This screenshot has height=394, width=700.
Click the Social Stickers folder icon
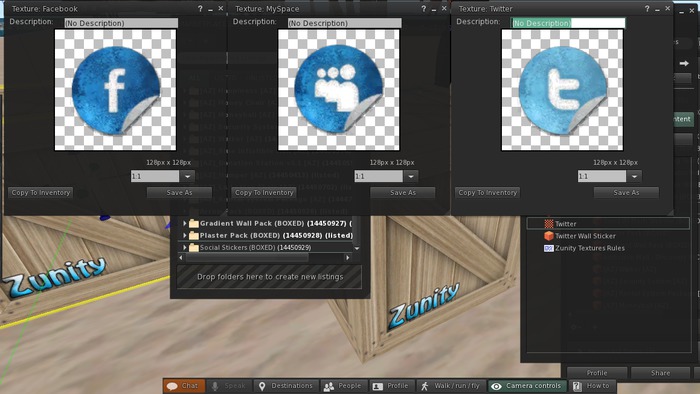pos(194,247)
